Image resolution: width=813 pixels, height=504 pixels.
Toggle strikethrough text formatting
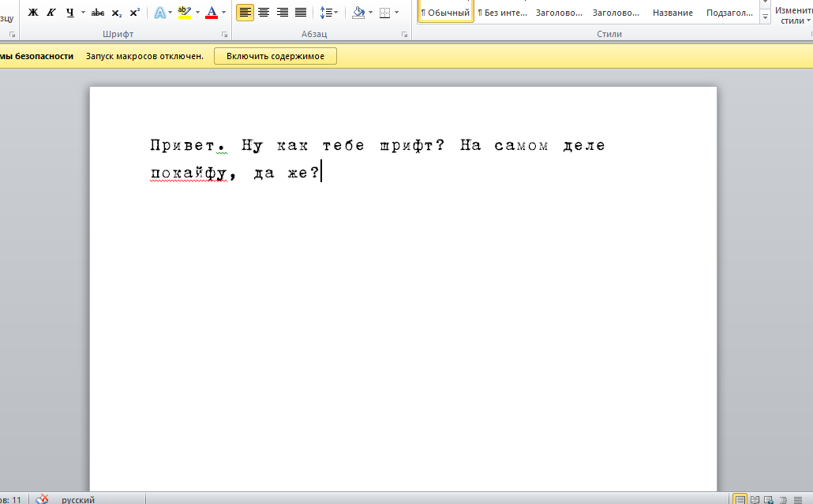98,13
